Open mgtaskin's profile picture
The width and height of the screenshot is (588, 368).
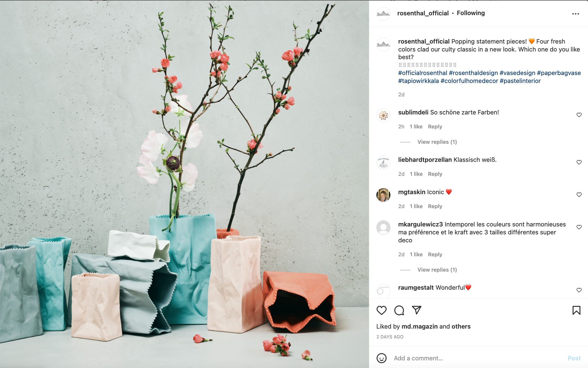point(383,195)
